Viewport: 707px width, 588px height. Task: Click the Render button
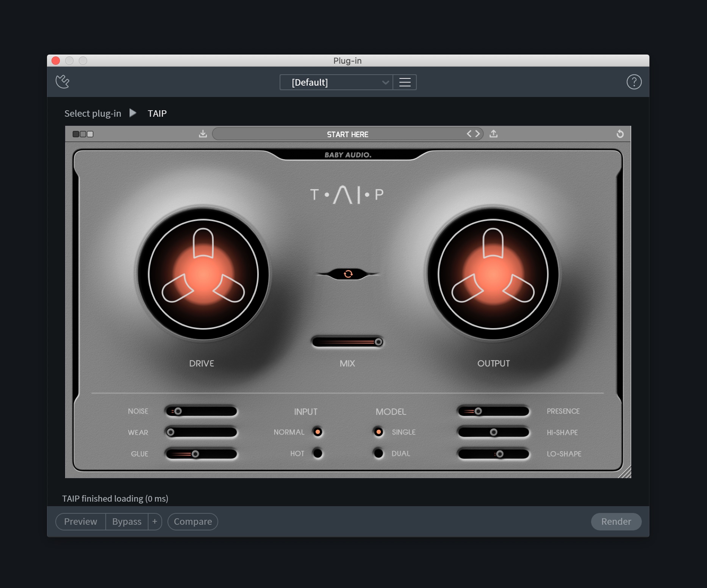616,522
